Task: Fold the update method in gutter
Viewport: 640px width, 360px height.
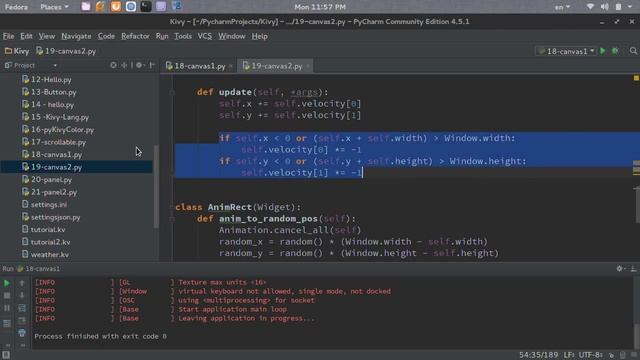Action: pos(172,93)
